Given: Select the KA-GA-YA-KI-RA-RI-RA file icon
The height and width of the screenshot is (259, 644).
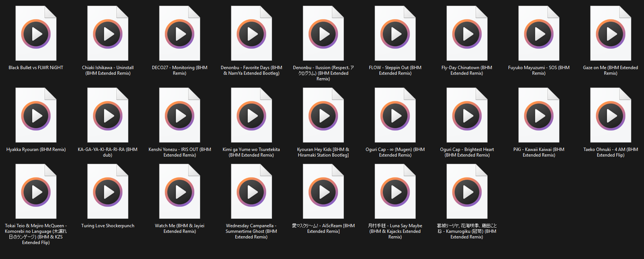Looking at the screenshot, I should pyautogui.click(x=107, y=115).
